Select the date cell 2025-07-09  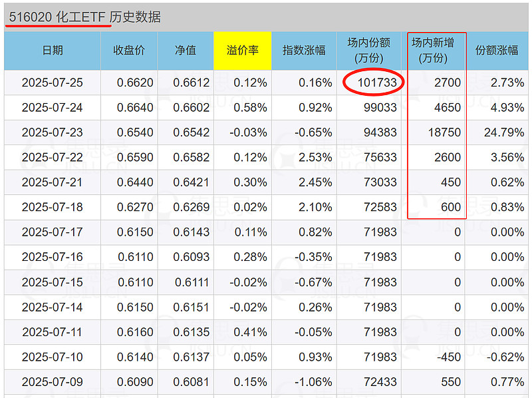point(53,382)
